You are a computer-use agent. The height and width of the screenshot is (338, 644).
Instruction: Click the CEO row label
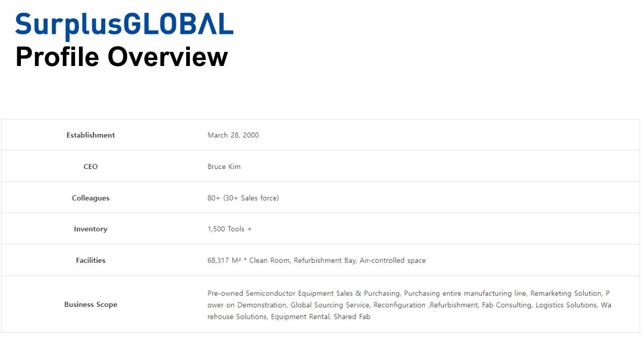point(90,166)
